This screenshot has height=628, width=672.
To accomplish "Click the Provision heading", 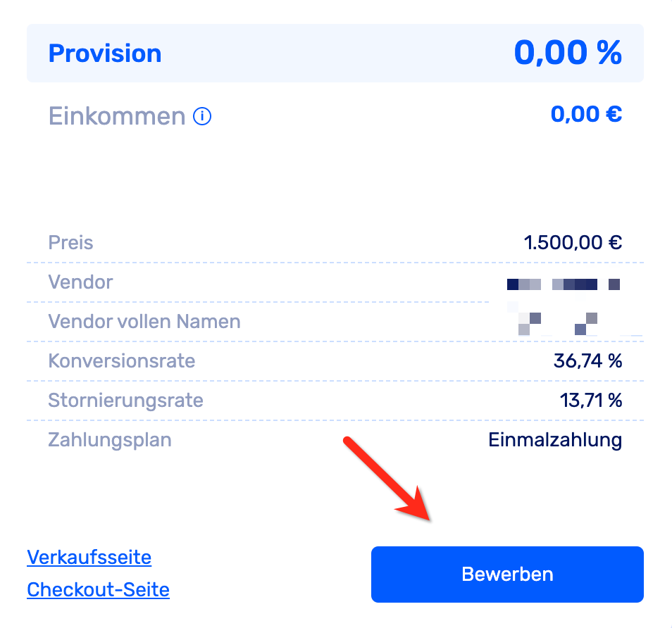I will [105, 54].
